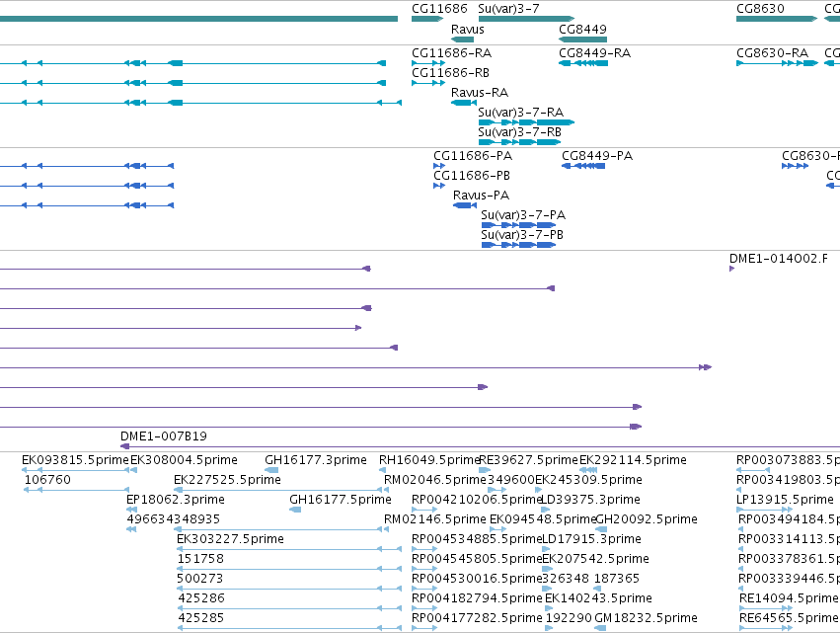This screenshot has width=840, height=633.
Task: Click EST label RP004177282.5prime
Action: 477,618
